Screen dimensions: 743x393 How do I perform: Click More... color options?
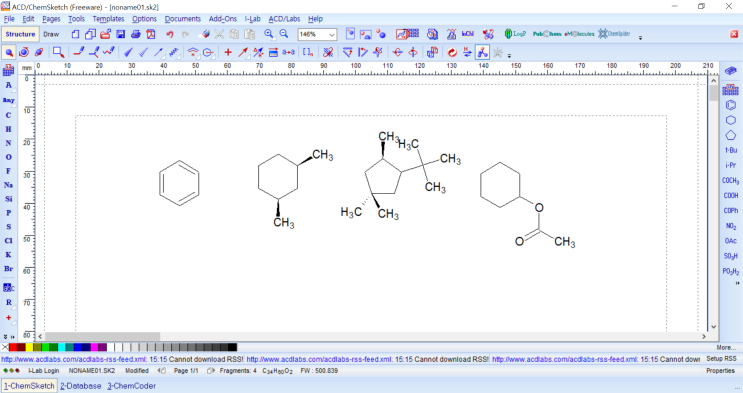pos(726,347)
